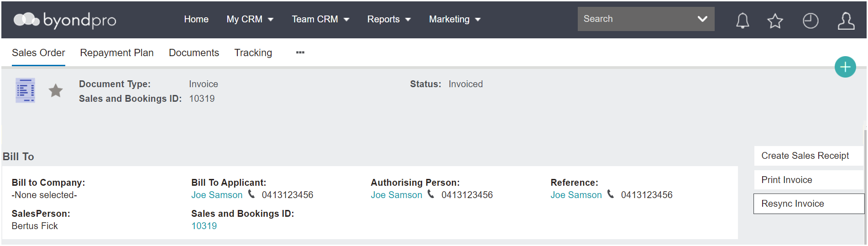Toggle the record favorite star

point(56,91)
